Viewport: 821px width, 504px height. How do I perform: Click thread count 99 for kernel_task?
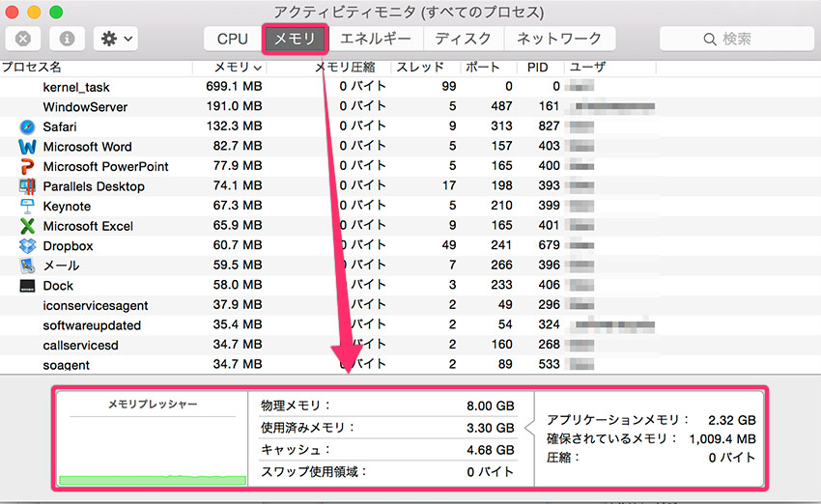pos(449,86)
